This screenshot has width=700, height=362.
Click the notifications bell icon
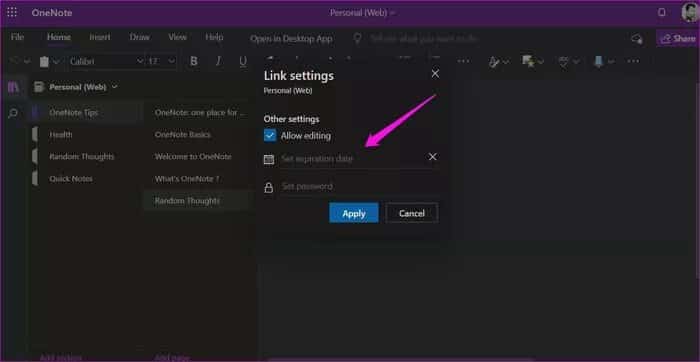point(662,12)
